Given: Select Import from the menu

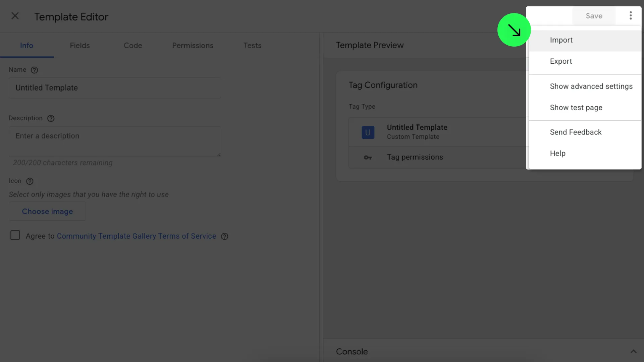Looking at the screenshot, I should click(x=561, y=40).
